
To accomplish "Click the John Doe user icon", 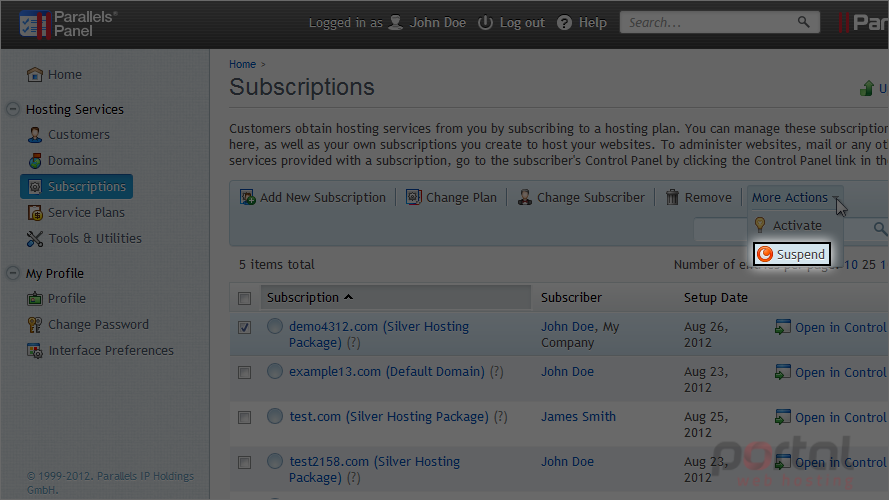I will [396, 23].
